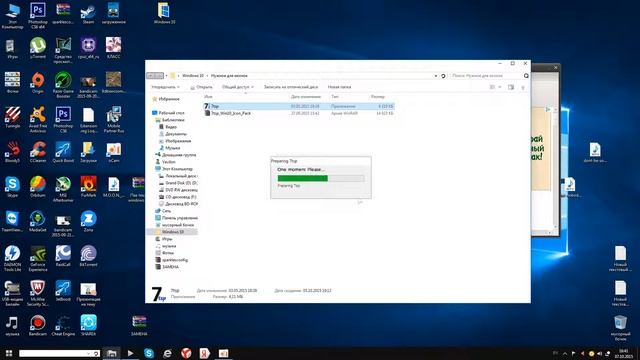640x360 pixels.
Task: Select Этот Компьютер in the navigation tree
Action: tap(174, 169)
